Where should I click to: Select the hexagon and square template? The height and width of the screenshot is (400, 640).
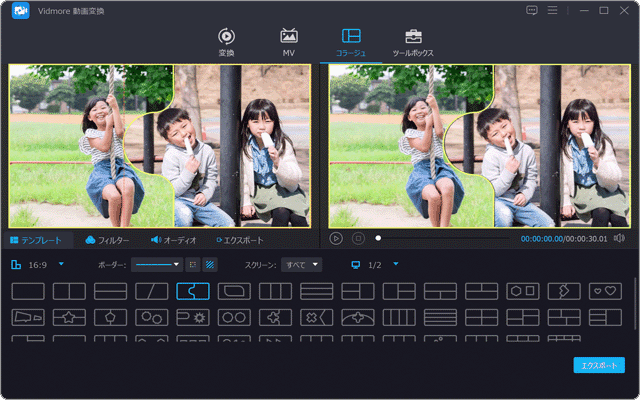coord(523,291)
